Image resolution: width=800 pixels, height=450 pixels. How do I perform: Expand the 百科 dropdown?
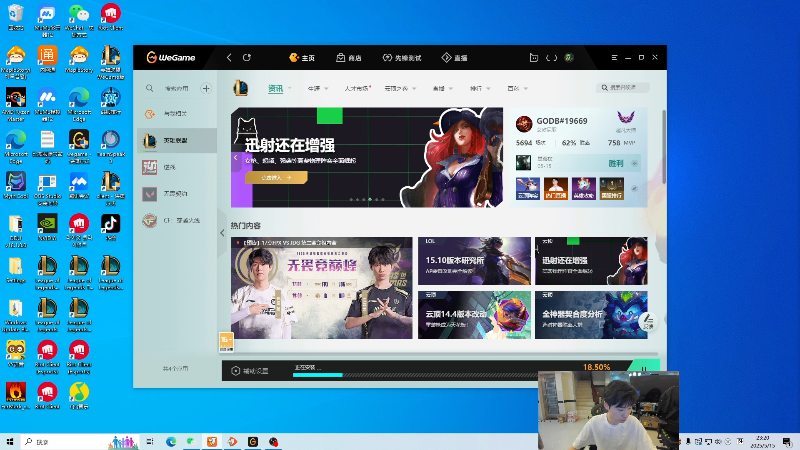(x=526, y=89)
